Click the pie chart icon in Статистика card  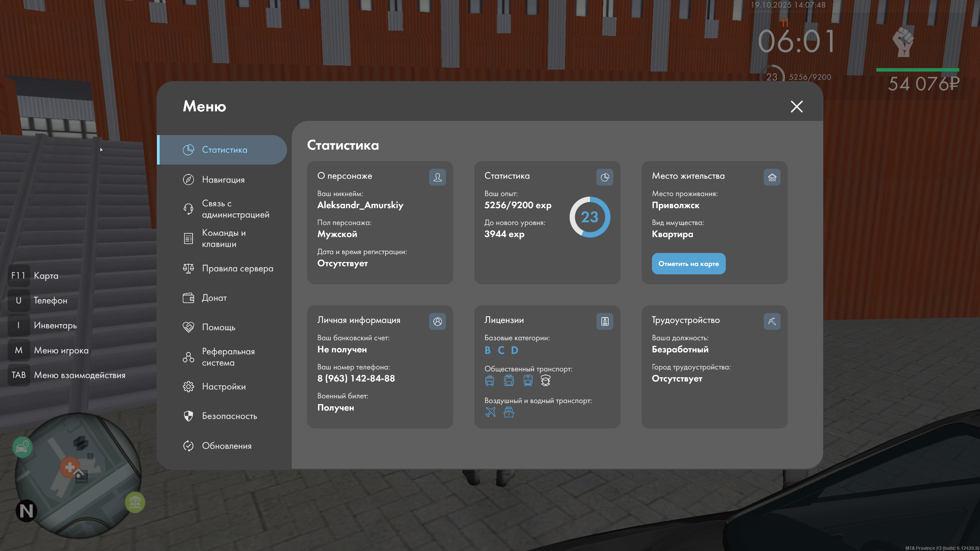click(604, 177)
